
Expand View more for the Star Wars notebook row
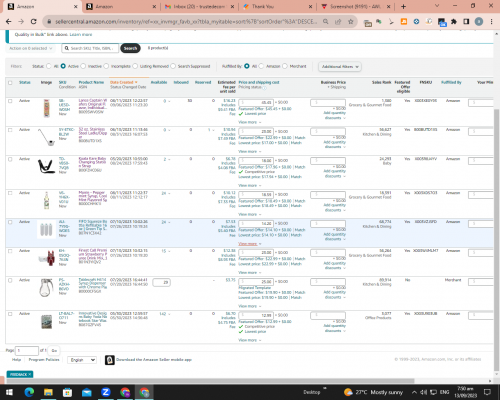coord(249,340)
